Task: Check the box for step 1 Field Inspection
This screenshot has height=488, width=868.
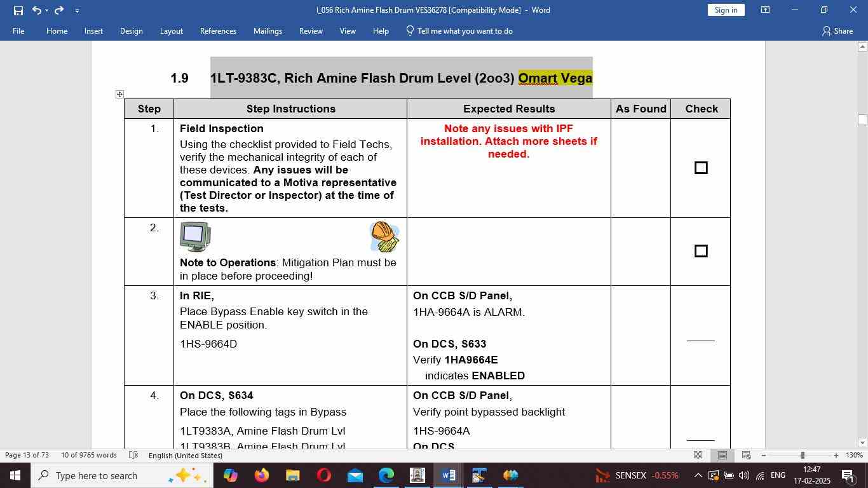Action: [701, 168]
